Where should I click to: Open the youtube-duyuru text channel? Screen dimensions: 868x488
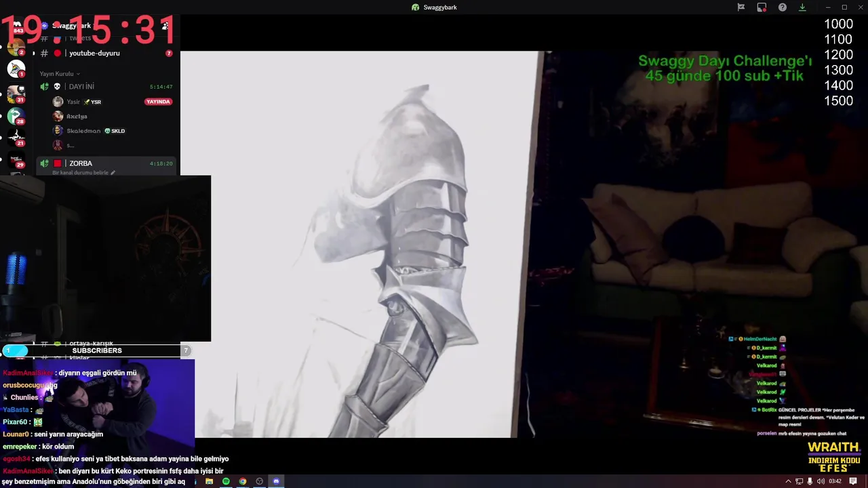pyautogui.click(x=94, y=53)
